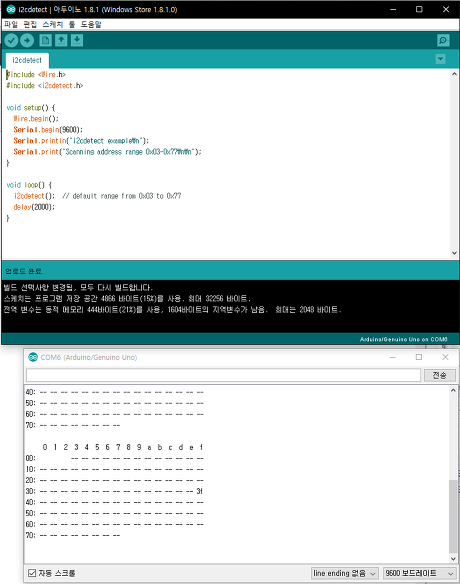Click the serial monitor scroll-down arrow

pyautogui.click(x=453, y=559)
